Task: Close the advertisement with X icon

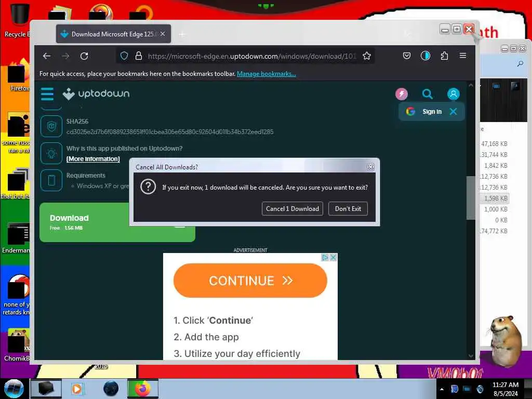Action: point(333,258)
